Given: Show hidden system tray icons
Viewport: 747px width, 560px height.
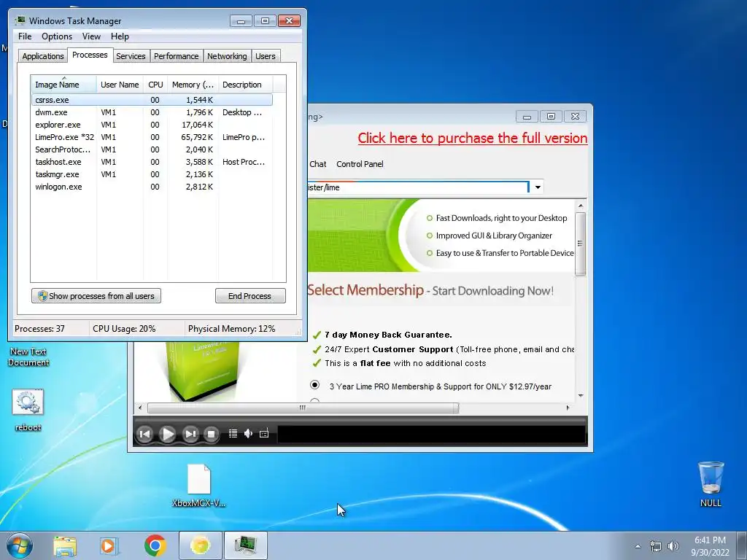Looking at the screenshot, I should pyautogui.click(x=638, y=546).
